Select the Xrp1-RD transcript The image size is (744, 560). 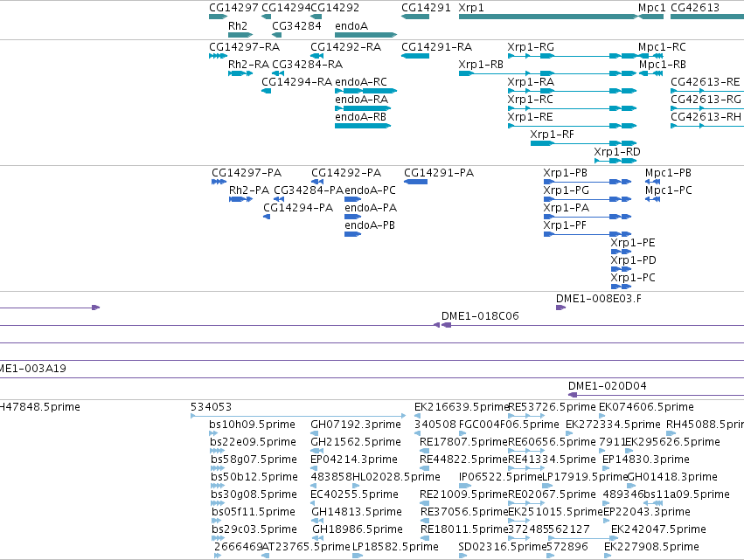click(615, 161)
